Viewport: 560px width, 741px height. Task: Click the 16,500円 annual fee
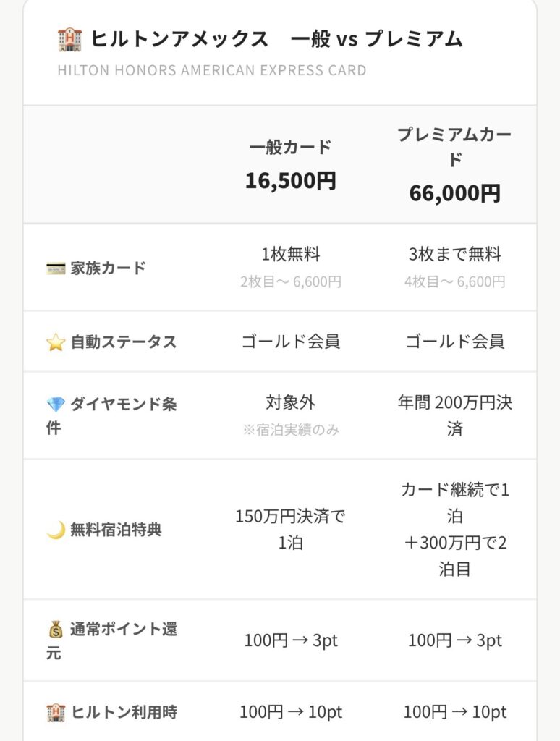[290, 180]
